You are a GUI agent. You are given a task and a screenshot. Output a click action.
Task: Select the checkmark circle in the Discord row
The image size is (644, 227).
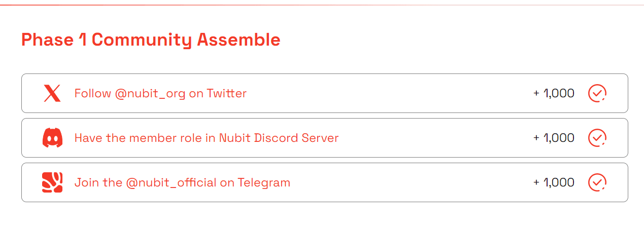597,138
